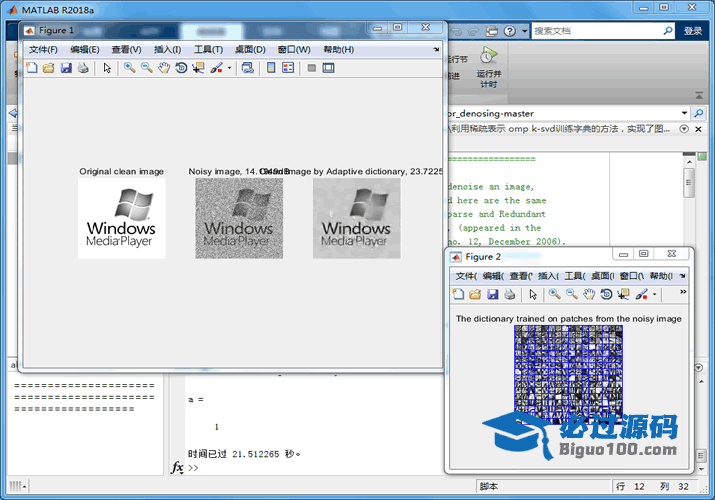Toggle the Edit Plot arrow in Figure 1

click(x=107, y=68)
